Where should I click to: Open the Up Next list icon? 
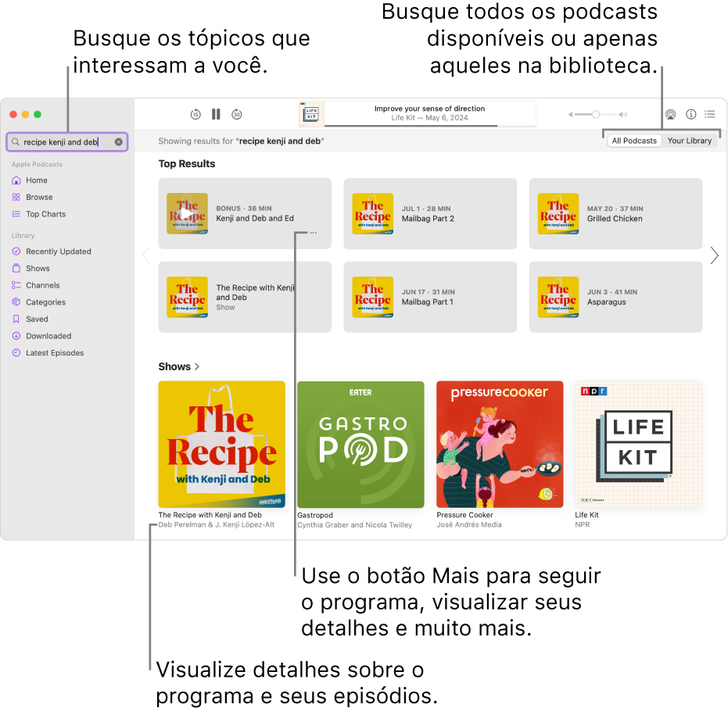pyautogui.click(x=709, y=114)
